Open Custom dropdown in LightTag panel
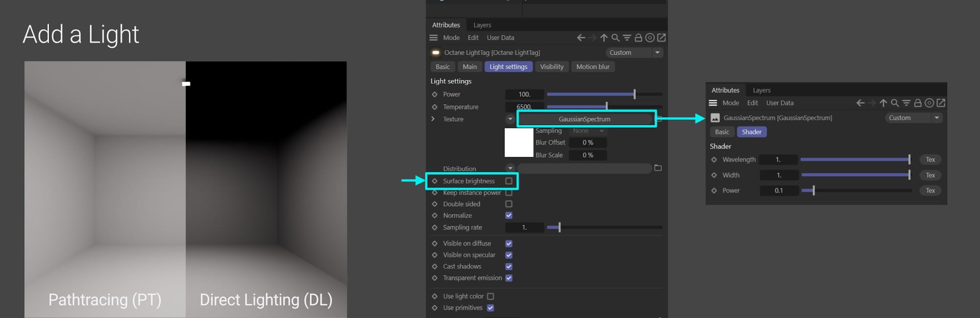This screenshot has height=318, width=980. [634, 52]
